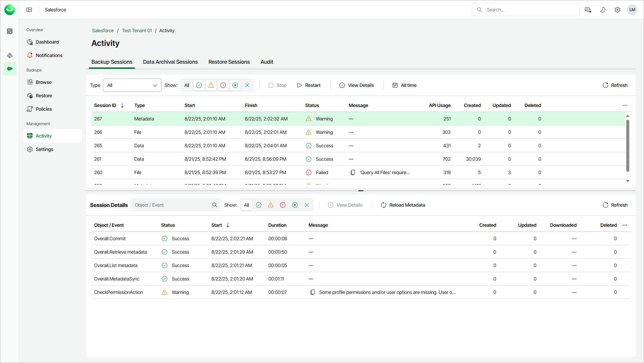The width and height of the screenshot is (644, 363).
Task: Filter backup sessions by Success status
Action: click(199, 85)
